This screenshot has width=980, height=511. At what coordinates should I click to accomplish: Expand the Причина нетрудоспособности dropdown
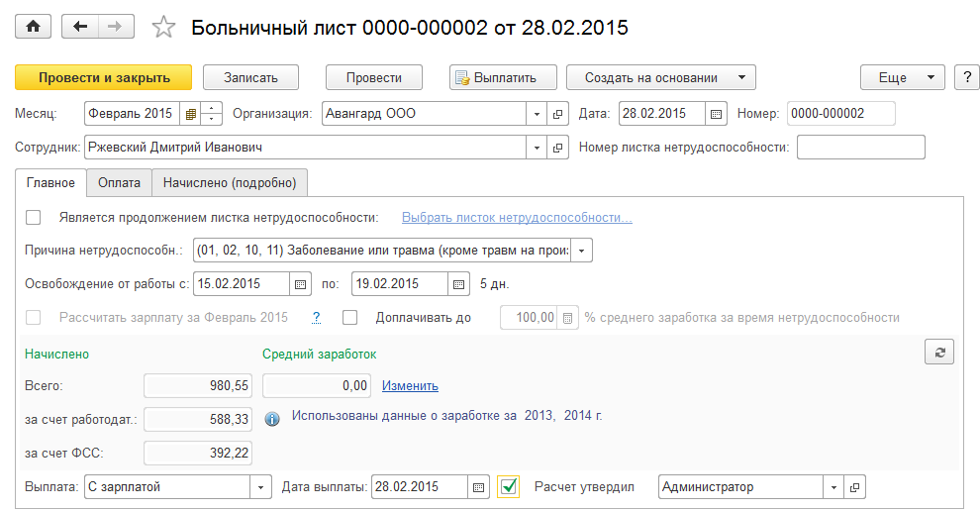[x=582, y=251]
